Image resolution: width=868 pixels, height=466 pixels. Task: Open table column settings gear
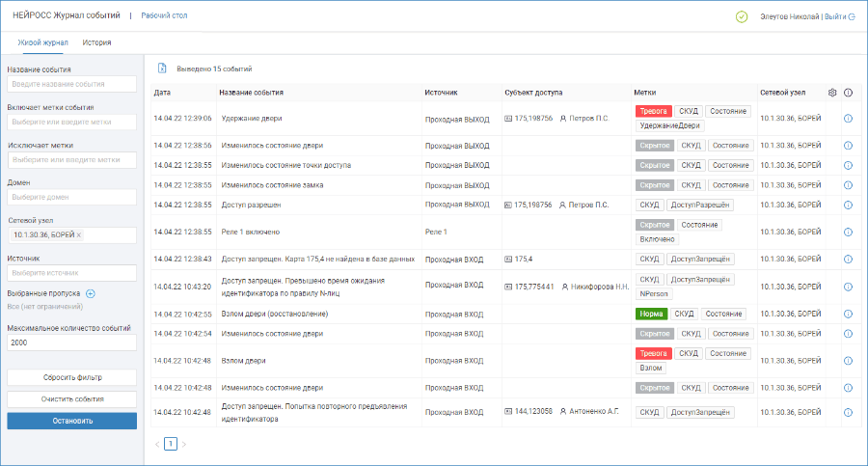tap(832, 93)
